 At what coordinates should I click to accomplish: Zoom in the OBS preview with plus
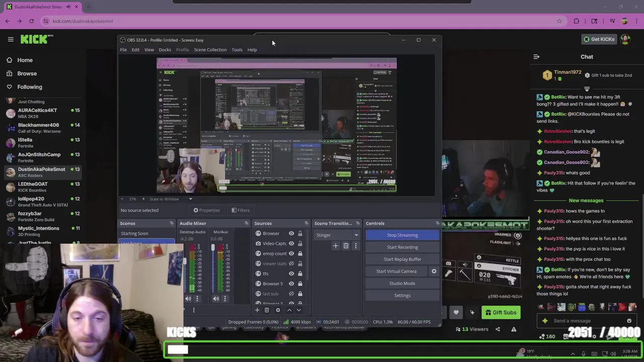click(143, 199)
